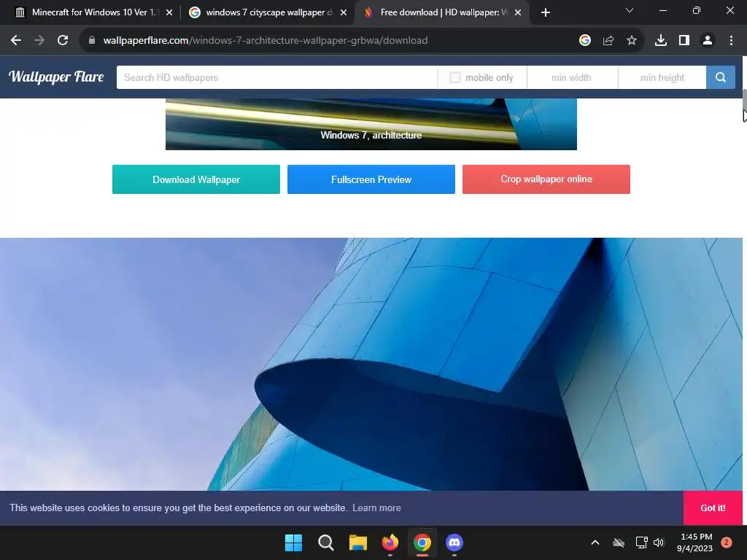This screenshot has width=747, height=560.
Task: Close the windows 7 cityscape wallpaper tab
Action: coord(344,13)
